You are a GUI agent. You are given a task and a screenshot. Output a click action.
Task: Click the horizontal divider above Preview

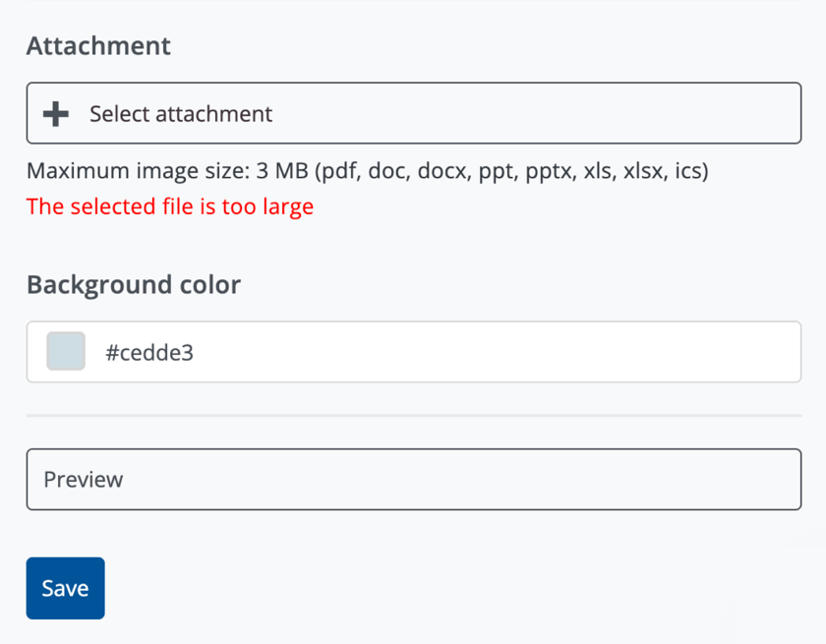pyautogui.click(x=413, y=416)
